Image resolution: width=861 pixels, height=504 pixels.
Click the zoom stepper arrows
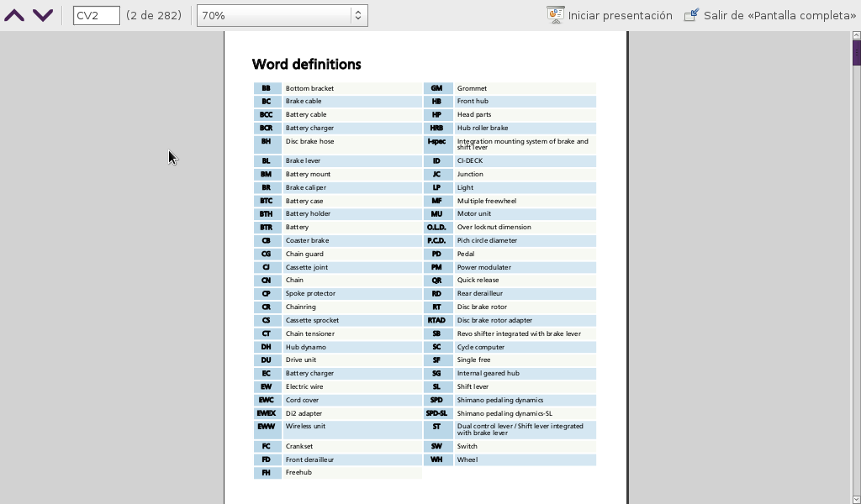[358, 15]
